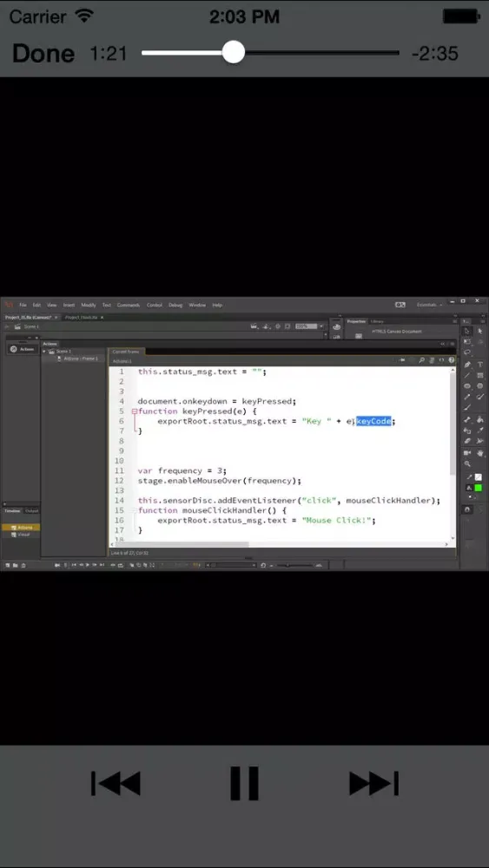Open the Window menu
The image size is (489, 868).
[x=197, y=305]
